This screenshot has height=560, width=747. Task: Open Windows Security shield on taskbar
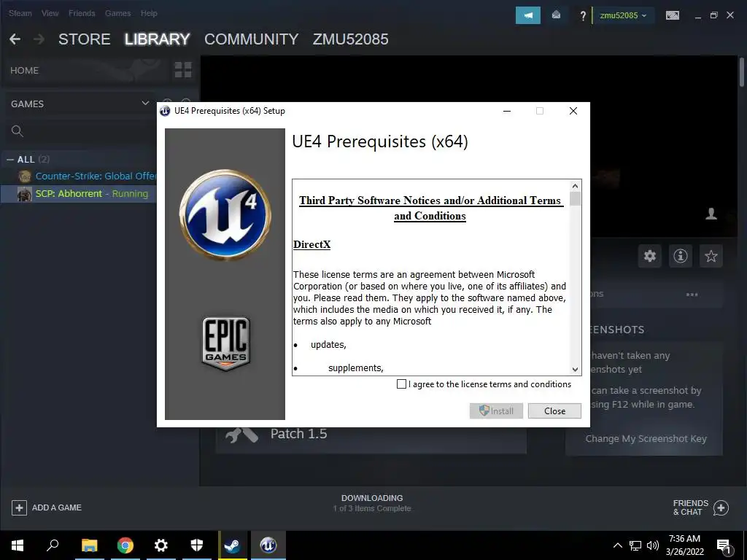[197, 545]
